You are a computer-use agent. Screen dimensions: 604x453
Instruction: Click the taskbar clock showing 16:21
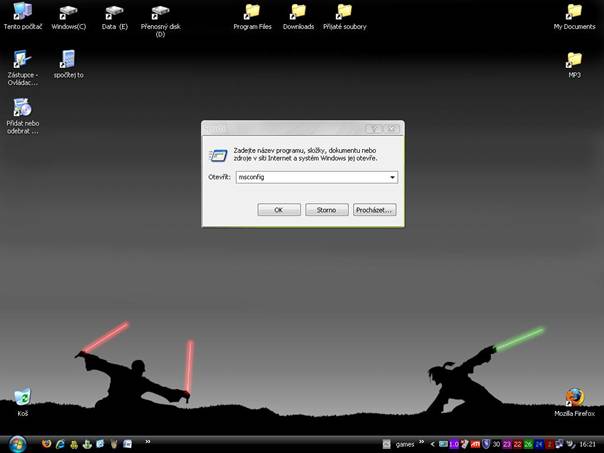tap(587, 444)
